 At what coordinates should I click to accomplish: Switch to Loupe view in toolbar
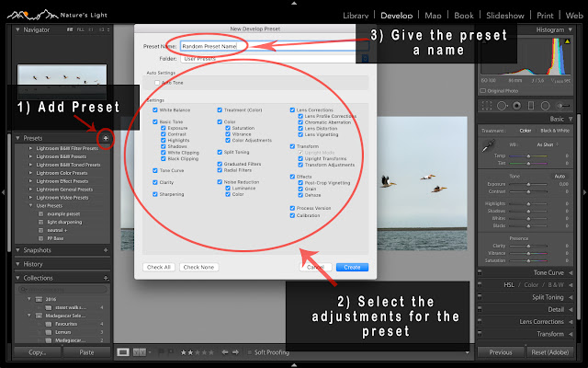[x=123, y=352]
